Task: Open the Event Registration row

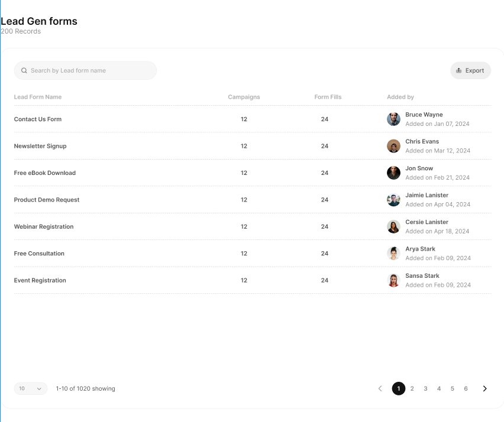Action: pos(253,280)
